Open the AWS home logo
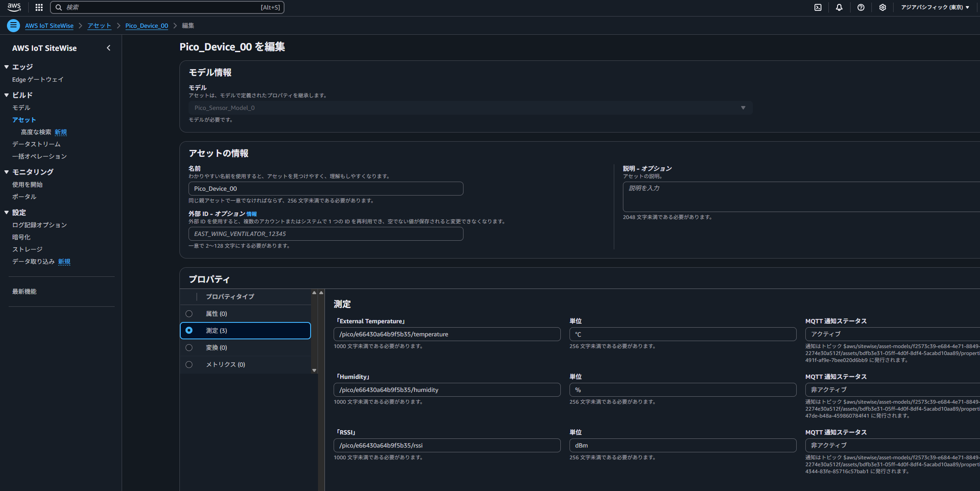The height and width of the screenshot is (491, 980). [x=14, y=7]
